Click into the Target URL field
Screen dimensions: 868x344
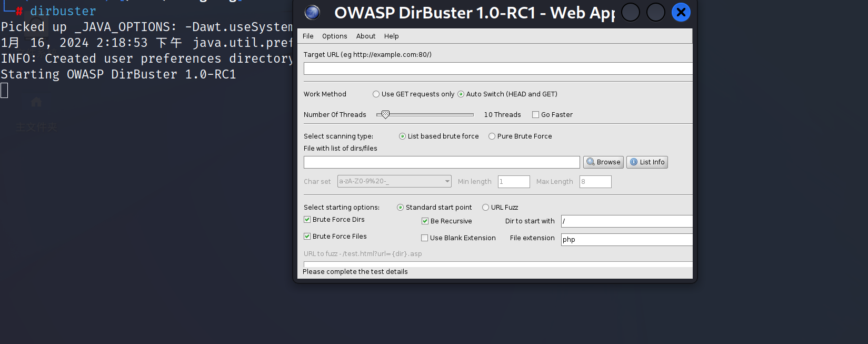coord(498,68)
